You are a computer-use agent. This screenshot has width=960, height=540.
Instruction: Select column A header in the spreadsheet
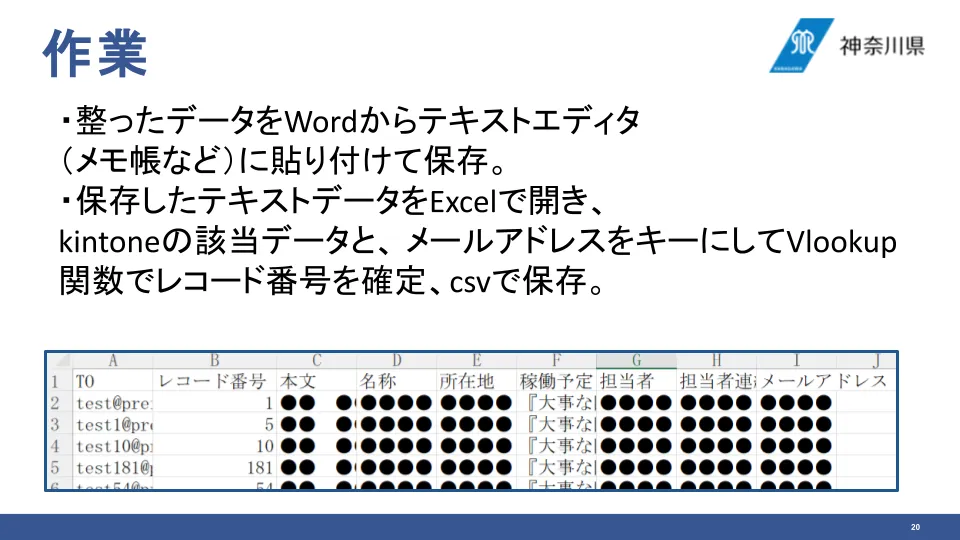tap(112, 360)
